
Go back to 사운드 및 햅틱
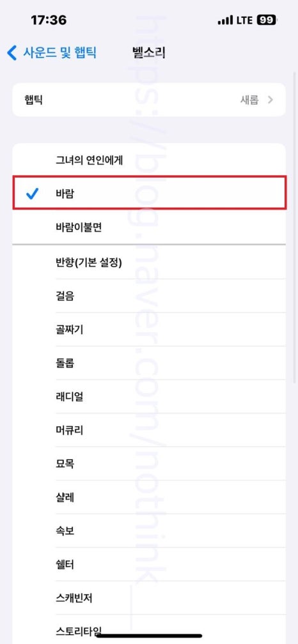coord(52,53)
